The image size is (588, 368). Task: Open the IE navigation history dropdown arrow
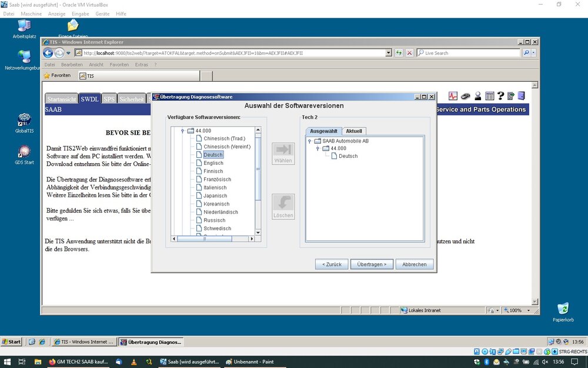coord(68,53)
